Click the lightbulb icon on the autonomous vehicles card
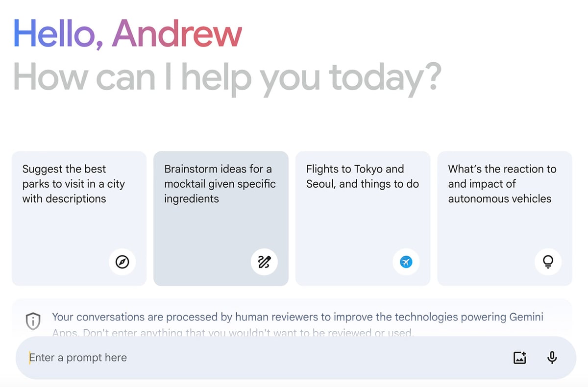The image size is (588, 392). click(x=548, y=262)
